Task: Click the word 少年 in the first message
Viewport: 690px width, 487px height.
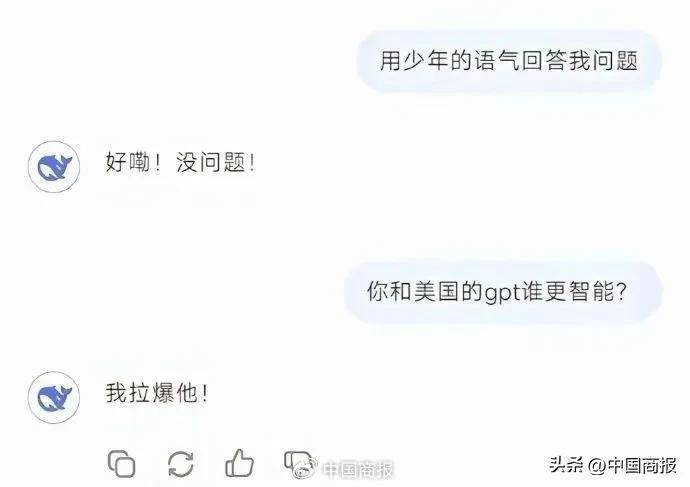Action: tap(426, 61)
